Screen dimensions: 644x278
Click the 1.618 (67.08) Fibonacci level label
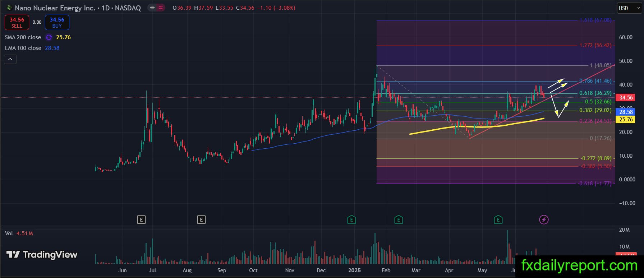pos(595,20)
